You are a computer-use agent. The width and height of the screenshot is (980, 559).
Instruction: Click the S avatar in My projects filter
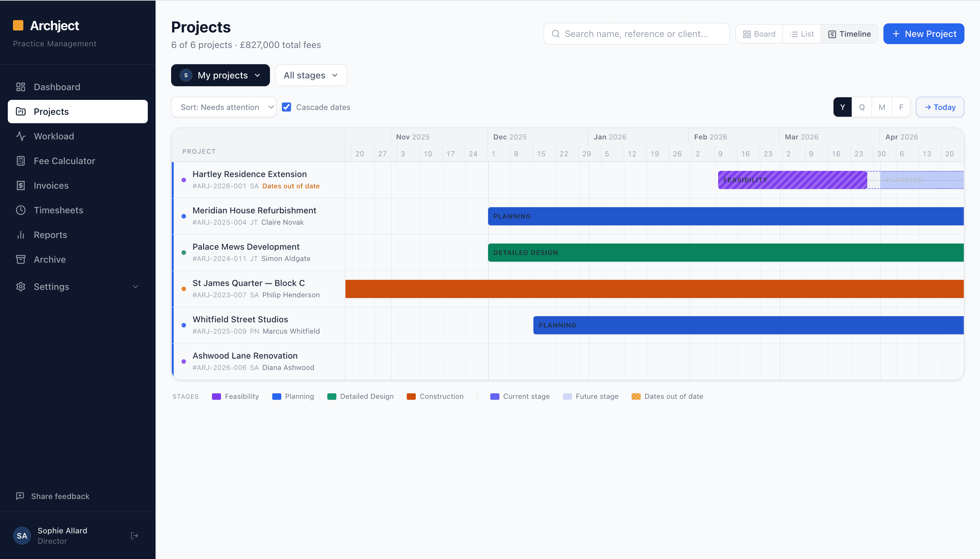click(x=186, y=75)
